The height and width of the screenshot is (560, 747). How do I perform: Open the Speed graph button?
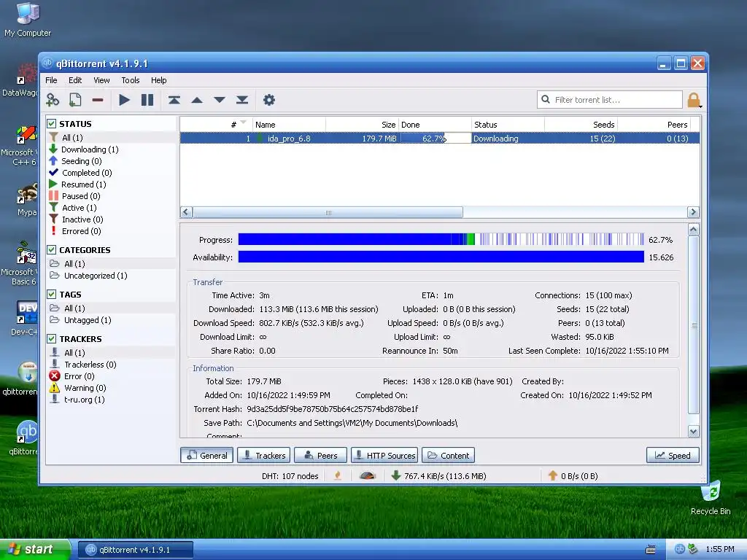pyautogui.click(x=672, y=455)
